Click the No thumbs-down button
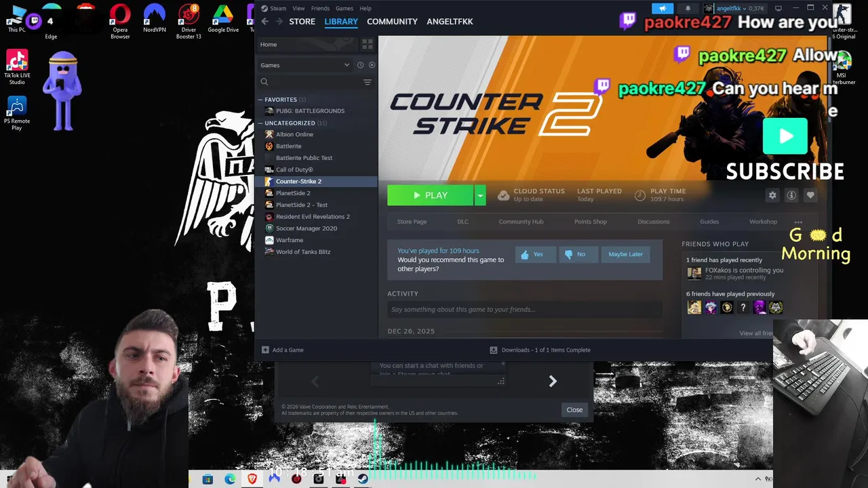The width and height of the screenshot is (868, 488). (578, 254)
